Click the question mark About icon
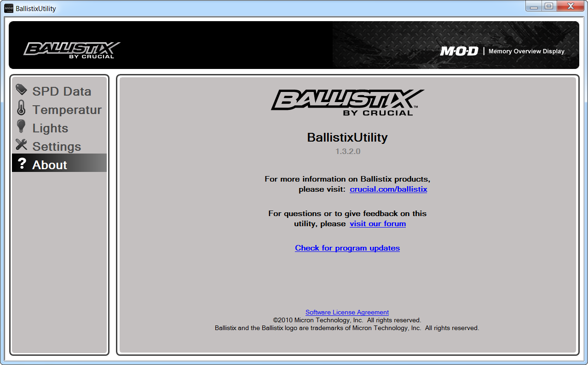 (21, 163)
